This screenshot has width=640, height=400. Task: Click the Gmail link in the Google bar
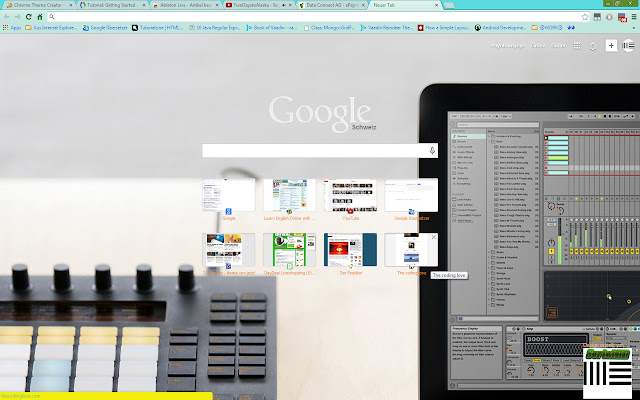[538, 45]
